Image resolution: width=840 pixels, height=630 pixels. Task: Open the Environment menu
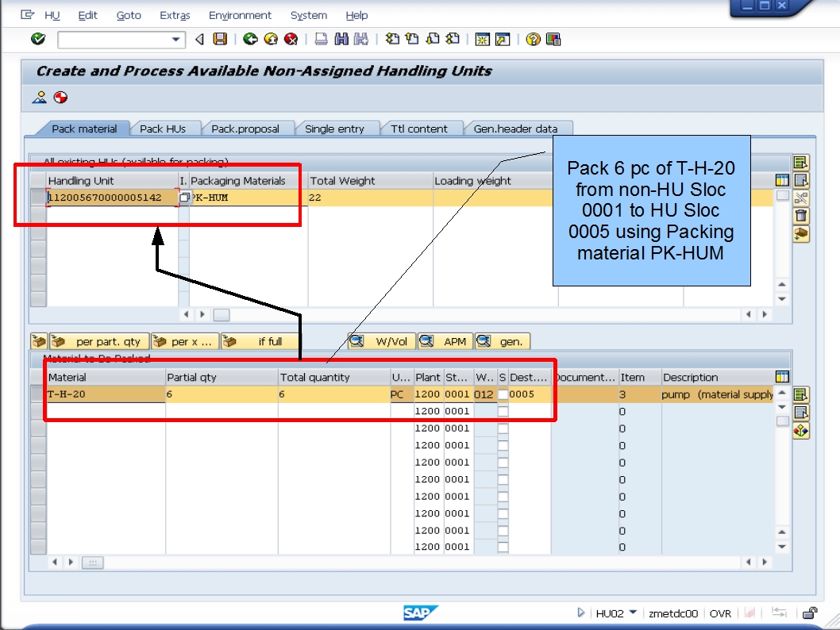pyautogui.click(x=240, y=15)
